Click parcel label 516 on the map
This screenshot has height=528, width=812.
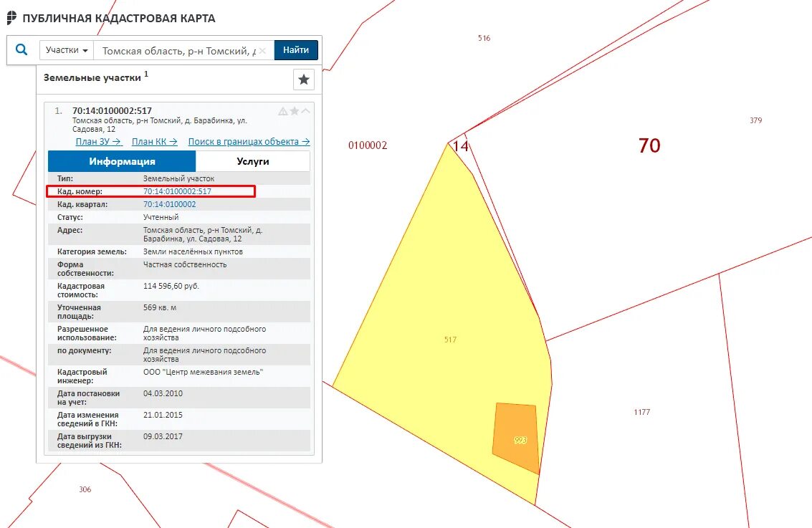pos(484,38)
